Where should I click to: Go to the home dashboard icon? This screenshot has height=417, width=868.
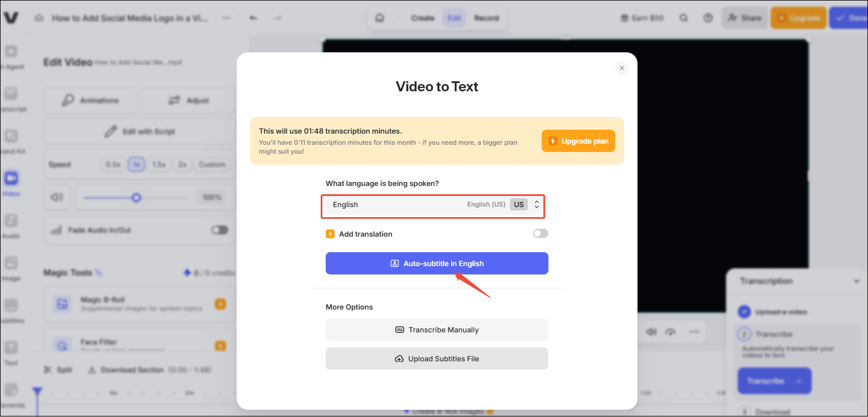tap(380, 18)
